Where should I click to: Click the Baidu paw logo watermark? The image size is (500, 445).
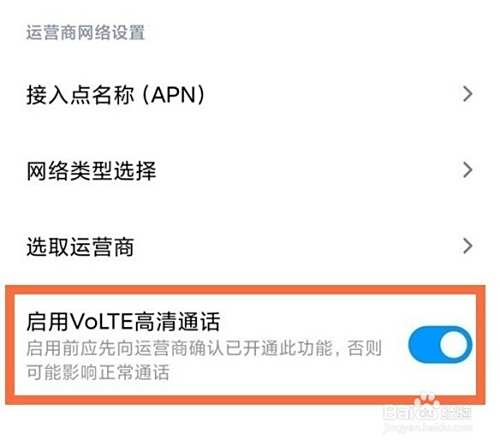click(x=427, y=401)
